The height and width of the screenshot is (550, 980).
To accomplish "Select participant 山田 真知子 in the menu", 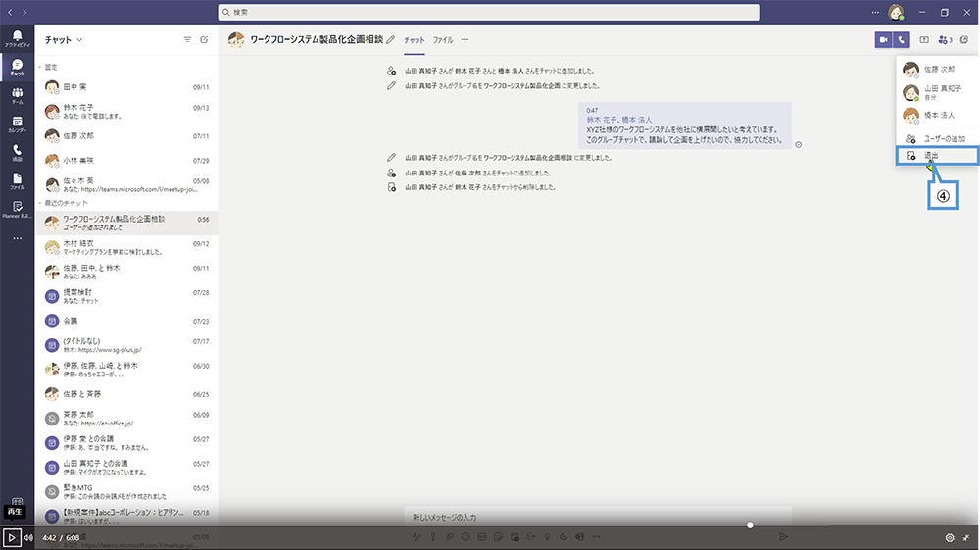I will (x=937, y=92).
